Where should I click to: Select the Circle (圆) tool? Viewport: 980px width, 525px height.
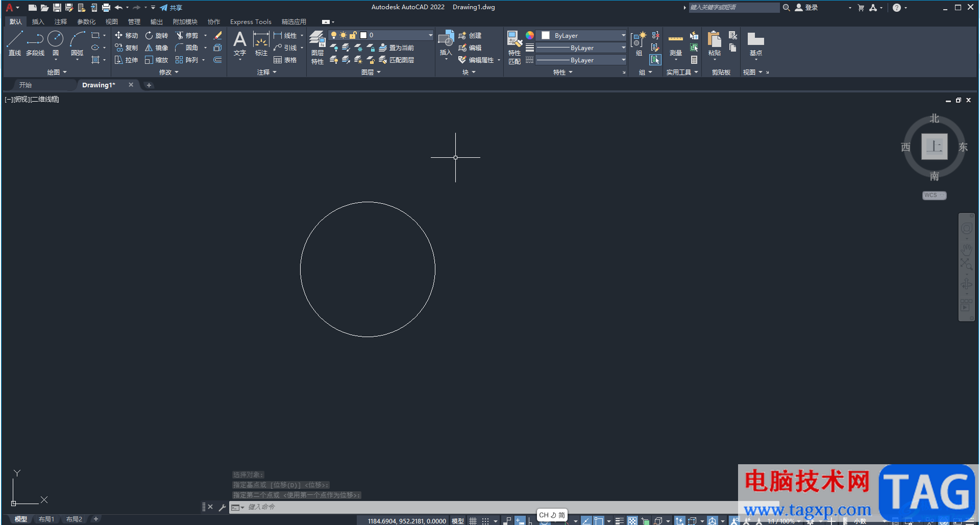coord(55,43)
